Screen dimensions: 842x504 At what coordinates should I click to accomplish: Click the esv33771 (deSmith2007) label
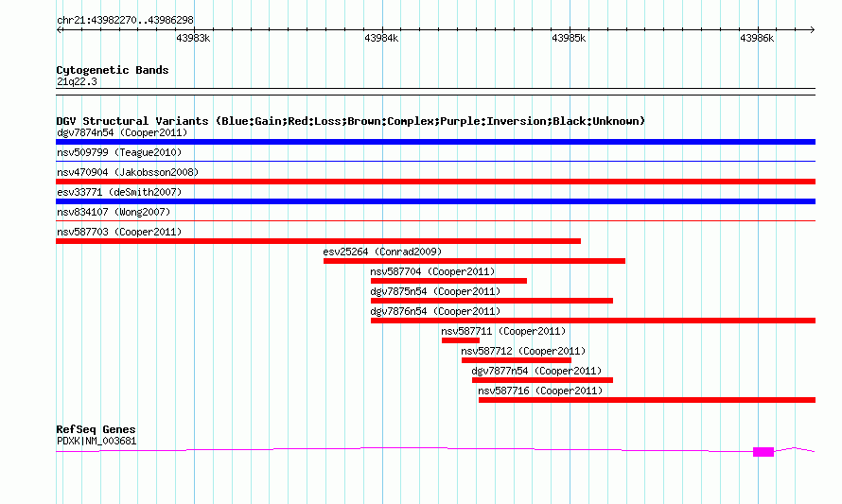tap(119, 192)
